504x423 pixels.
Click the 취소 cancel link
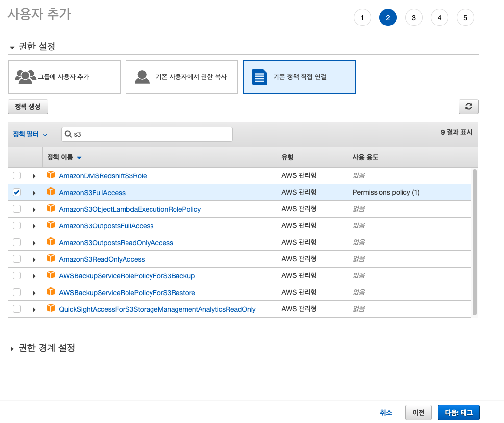coord(386,412)
